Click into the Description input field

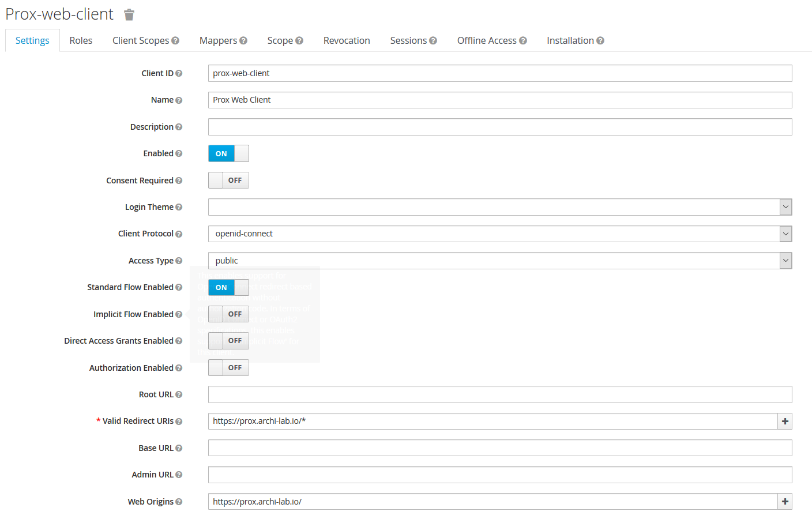(x=499, y=127)
